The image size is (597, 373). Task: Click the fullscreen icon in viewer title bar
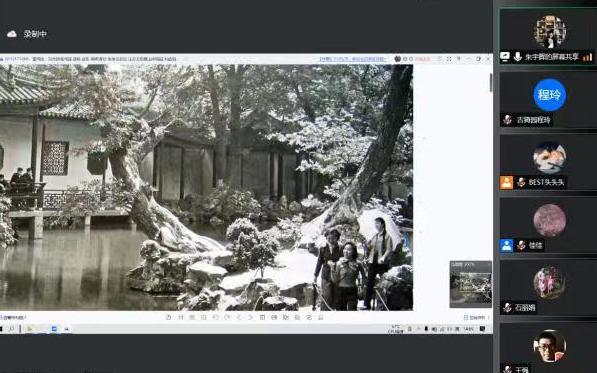(449, 59)
